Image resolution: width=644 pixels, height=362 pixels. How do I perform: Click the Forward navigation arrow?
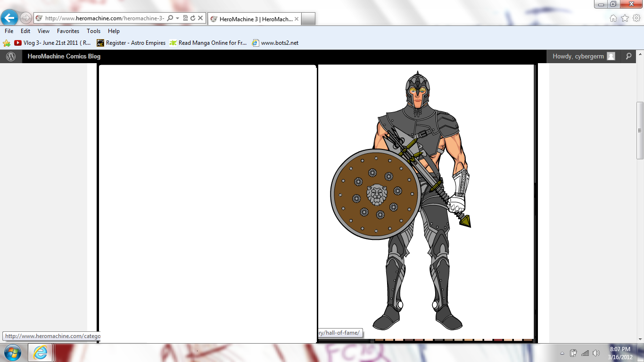point(26,18)
